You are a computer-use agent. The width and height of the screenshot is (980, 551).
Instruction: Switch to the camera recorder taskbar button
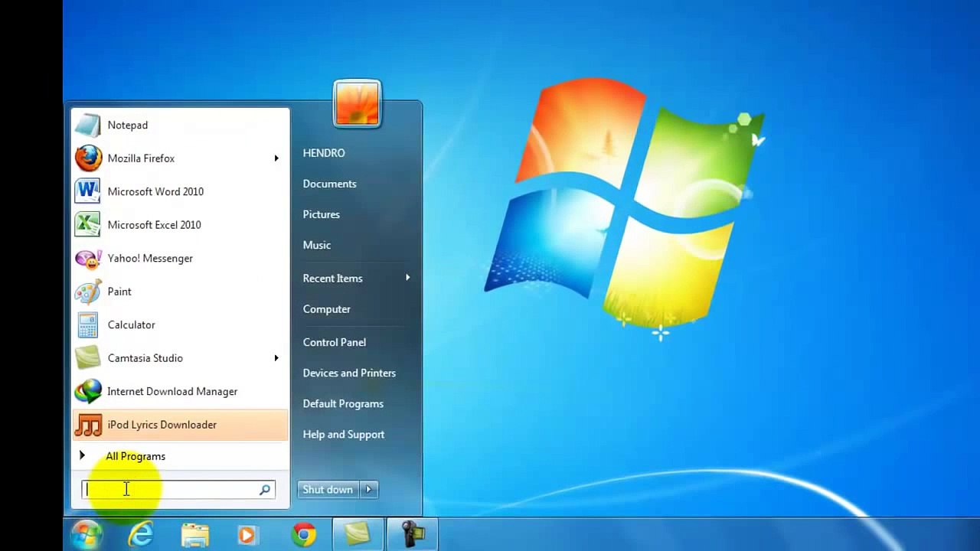411,534
